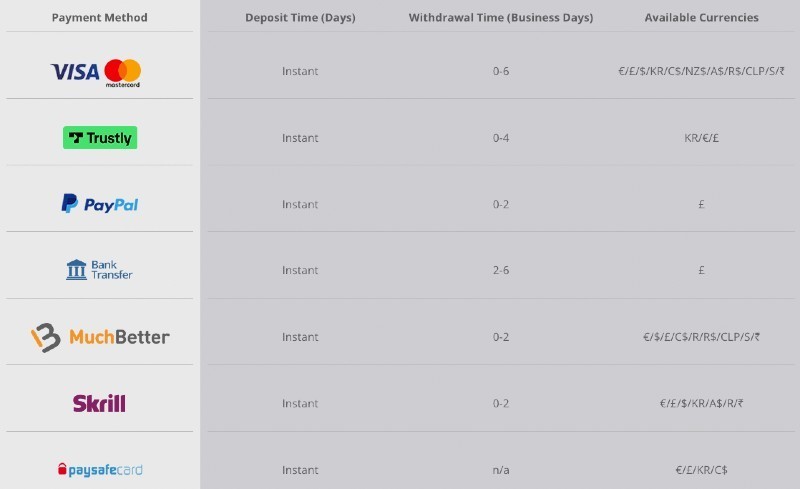Click the Visa 0-6 withdrawal time

[501, 71]
